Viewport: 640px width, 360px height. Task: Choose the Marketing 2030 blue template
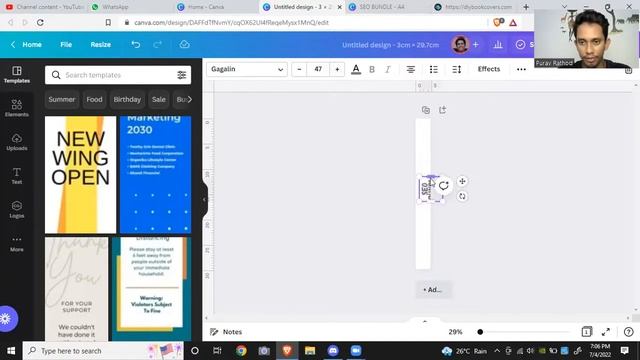(x=156, y=175)
